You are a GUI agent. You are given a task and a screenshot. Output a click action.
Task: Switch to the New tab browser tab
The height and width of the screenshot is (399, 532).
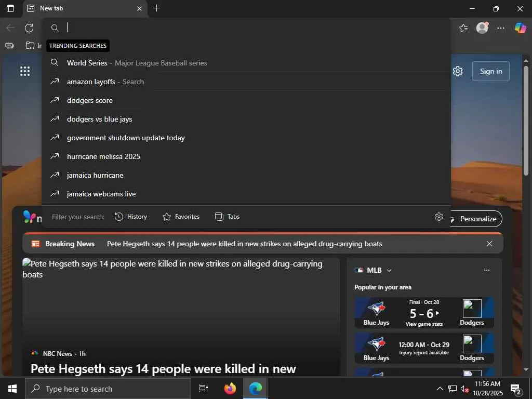tap(85, 8)
